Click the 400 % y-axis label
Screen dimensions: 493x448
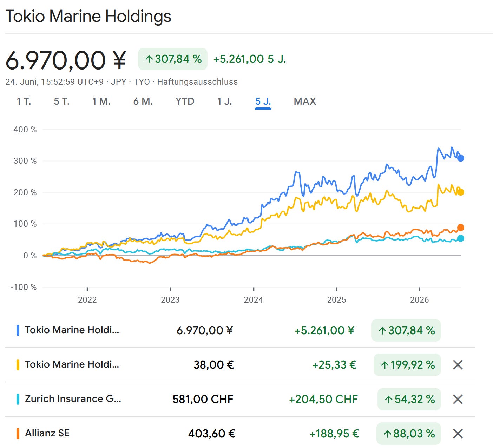click(x=25, y=130)
